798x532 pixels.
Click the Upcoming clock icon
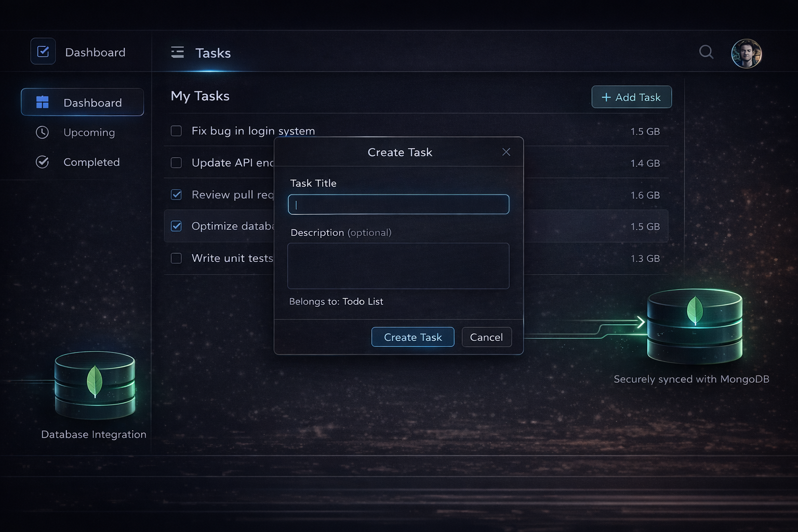pyautogui.click(x=42, y=132)
